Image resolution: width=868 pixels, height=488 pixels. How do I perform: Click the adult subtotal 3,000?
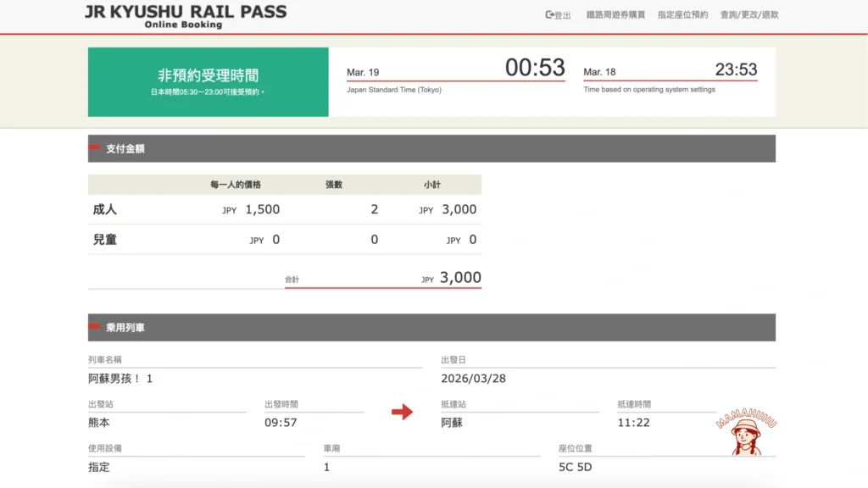point(459,209)
